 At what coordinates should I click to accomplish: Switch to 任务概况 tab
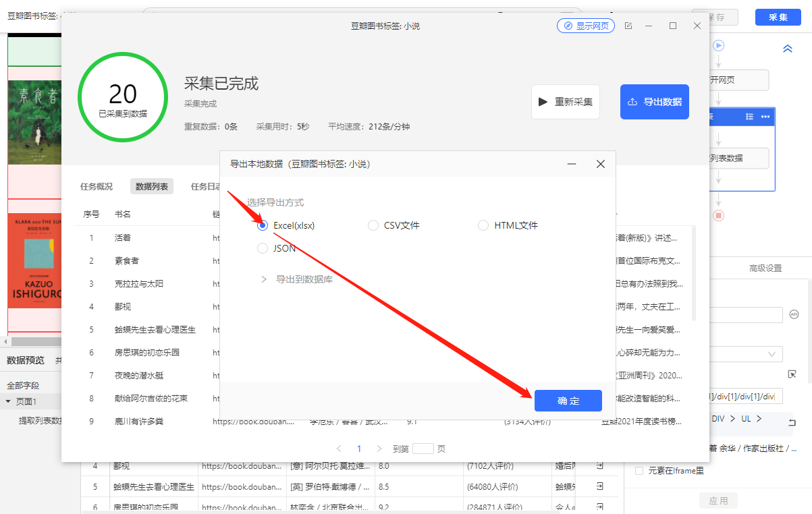tap(97, 187)
